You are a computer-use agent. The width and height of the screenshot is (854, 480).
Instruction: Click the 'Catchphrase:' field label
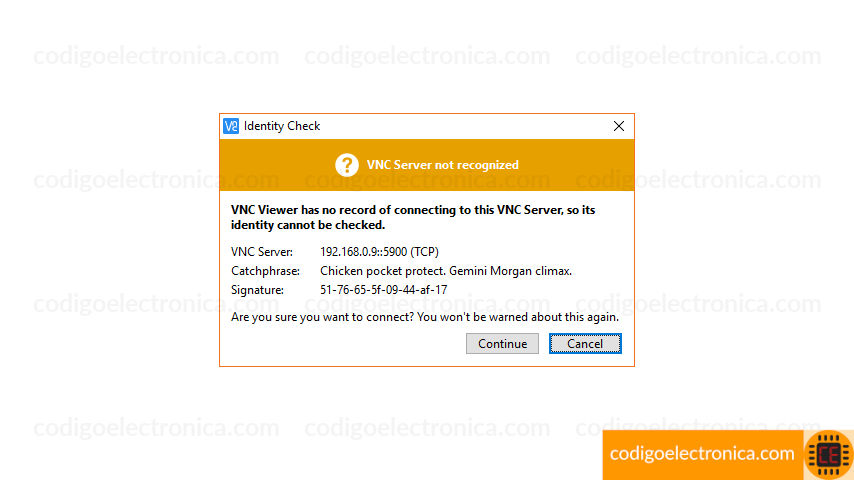[x=265, y=271]
